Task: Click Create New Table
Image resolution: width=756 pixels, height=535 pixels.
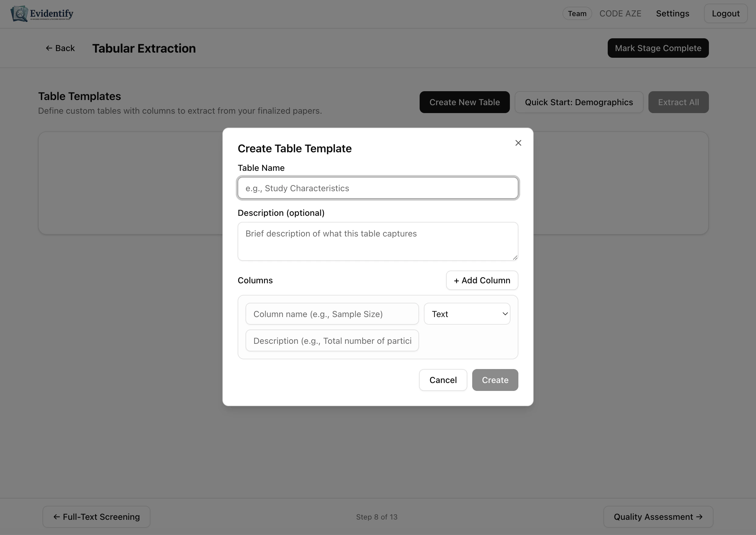Action: [464, 102]
